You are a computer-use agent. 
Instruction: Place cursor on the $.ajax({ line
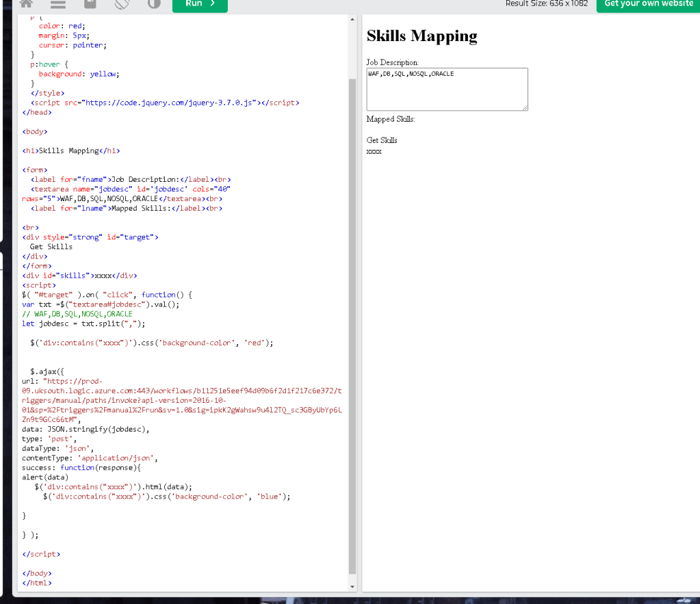(x=47, y=371)
